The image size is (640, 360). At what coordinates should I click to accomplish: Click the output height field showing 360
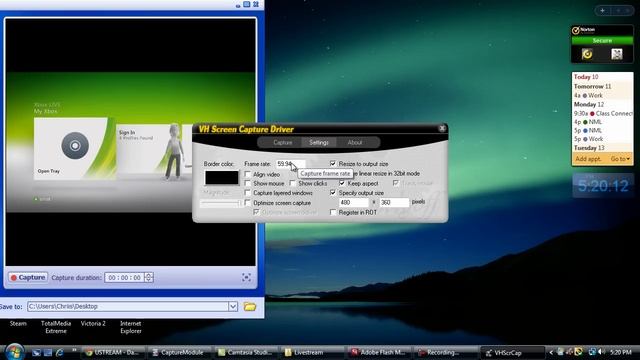coord(394,202)
